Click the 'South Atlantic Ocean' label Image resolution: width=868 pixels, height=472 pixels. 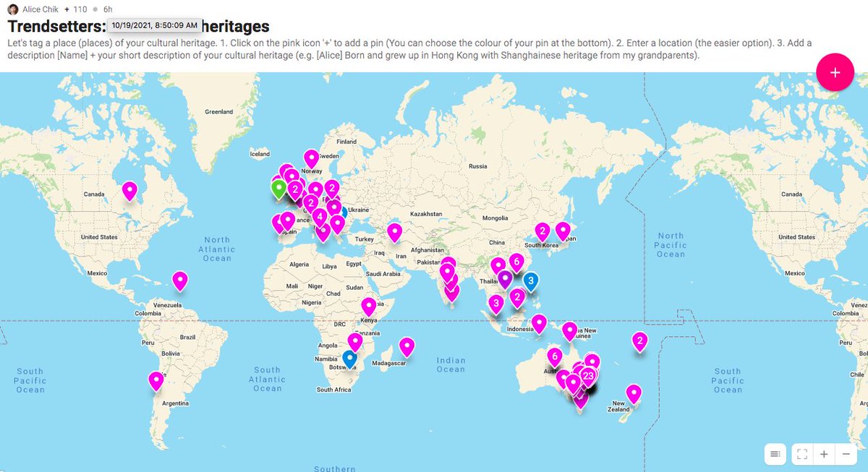click(x=267, y=379)
